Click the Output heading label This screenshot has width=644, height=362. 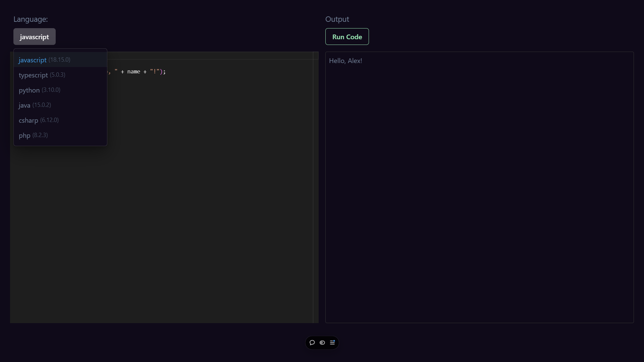click(x=337, y=19)
